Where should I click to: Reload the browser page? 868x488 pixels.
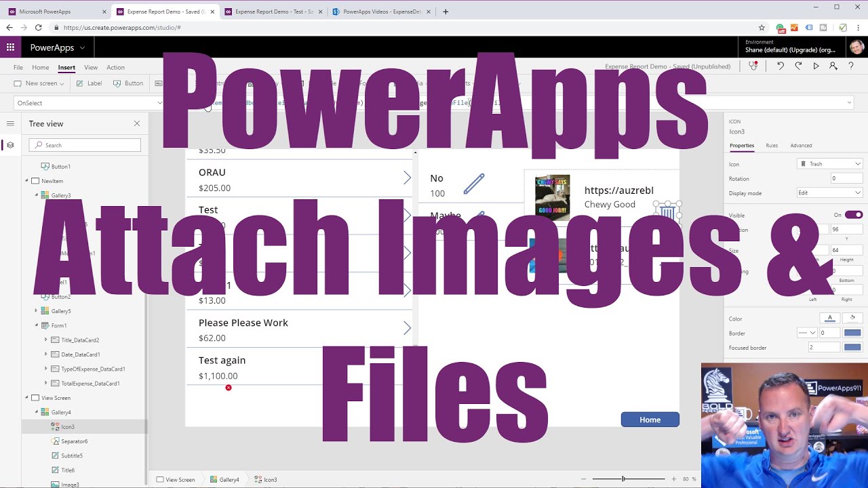click(38, 28)
